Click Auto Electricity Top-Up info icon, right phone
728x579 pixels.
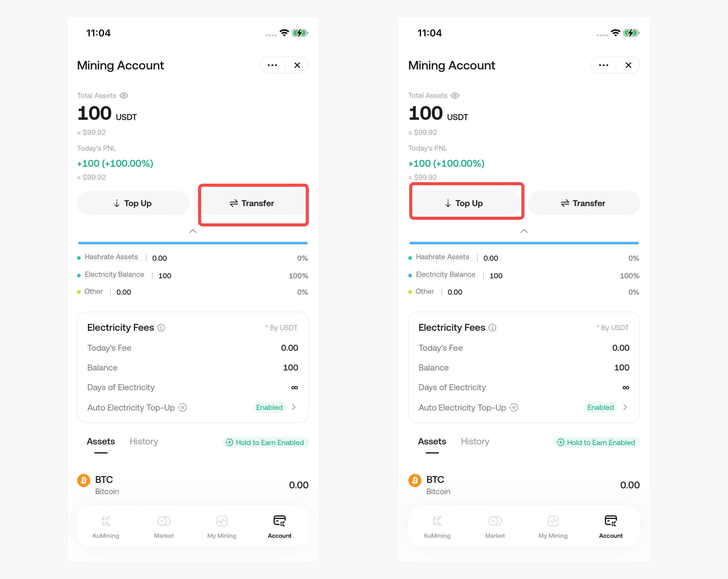(x=514, y=408)
